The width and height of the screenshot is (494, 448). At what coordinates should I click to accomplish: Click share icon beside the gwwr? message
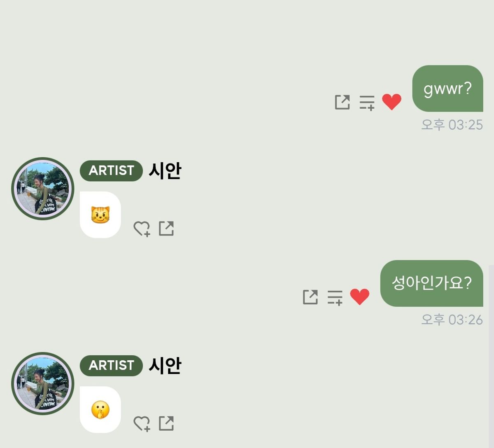(342, 102)
